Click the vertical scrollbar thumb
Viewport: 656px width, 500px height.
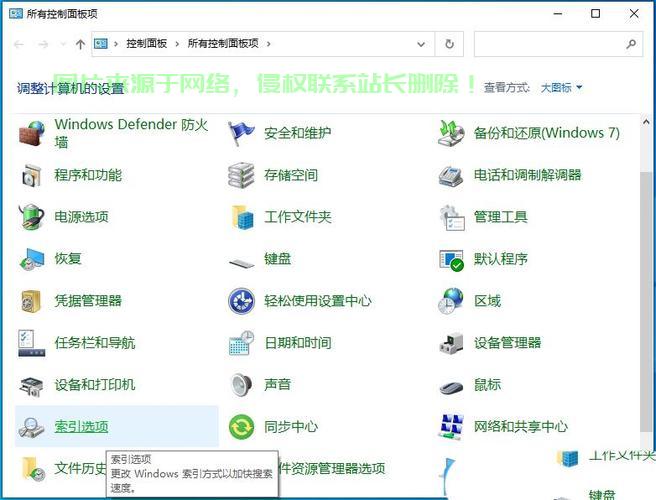(x=646, y=301)
